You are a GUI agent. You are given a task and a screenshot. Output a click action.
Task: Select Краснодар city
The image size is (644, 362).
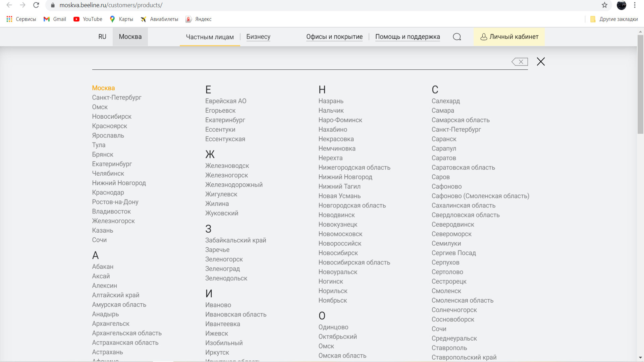pos(108,192)
